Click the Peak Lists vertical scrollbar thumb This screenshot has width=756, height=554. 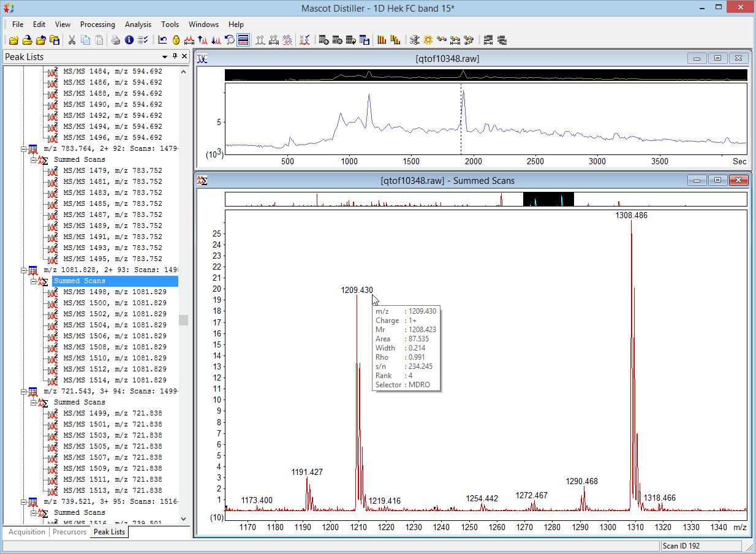(183, 321)
